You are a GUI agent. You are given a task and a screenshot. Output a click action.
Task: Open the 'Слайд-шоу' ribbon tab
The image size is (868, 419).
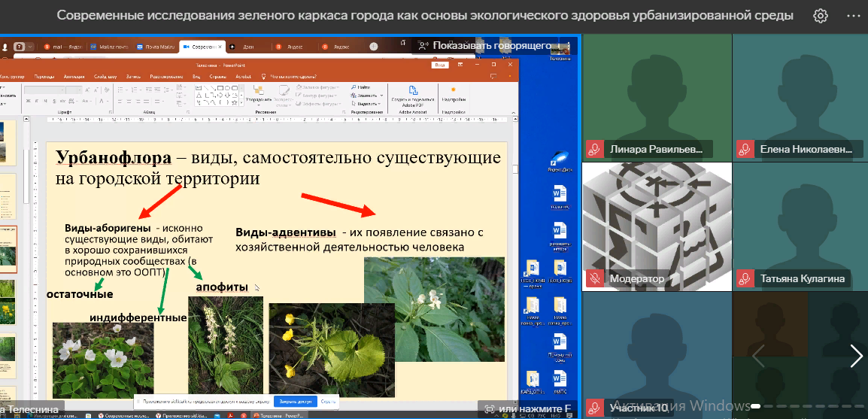tap(105, 77)
